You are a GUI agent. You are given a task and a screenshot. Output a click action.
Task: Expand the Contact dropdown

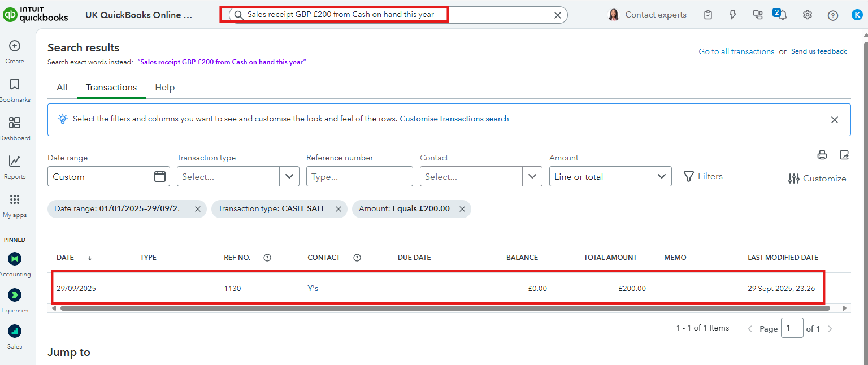tap(532, 176)
